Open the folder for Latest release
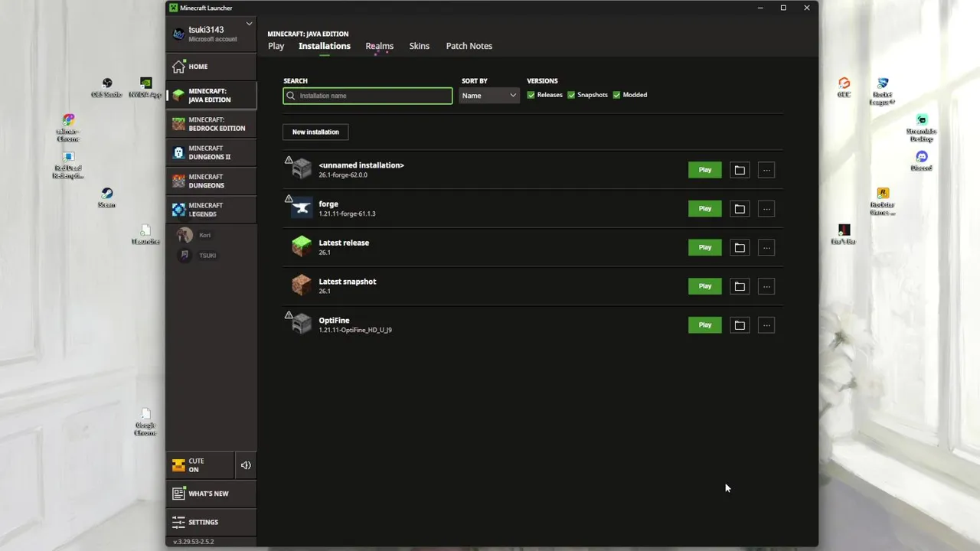Screen dimensions: 980x551 click(740, 247)
